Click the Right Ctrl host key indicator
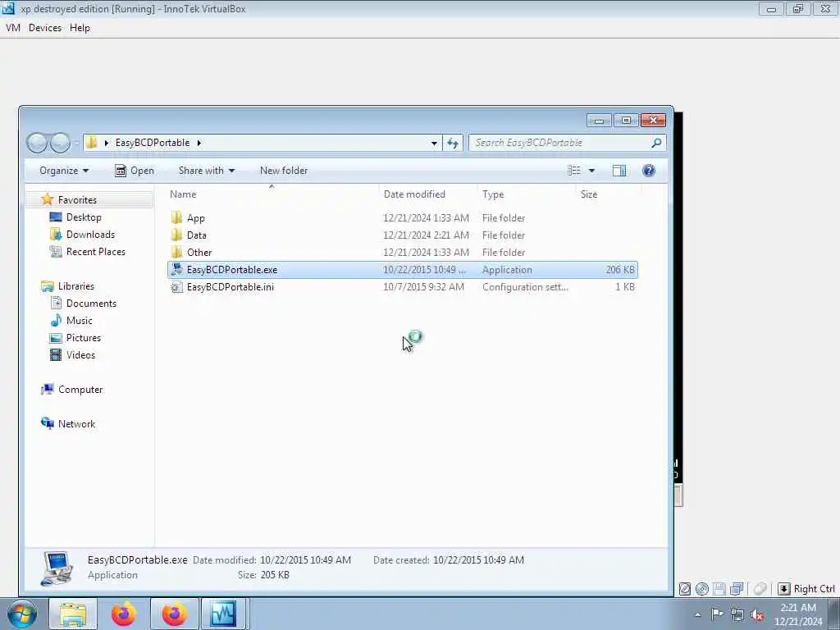 pos(806,589)
